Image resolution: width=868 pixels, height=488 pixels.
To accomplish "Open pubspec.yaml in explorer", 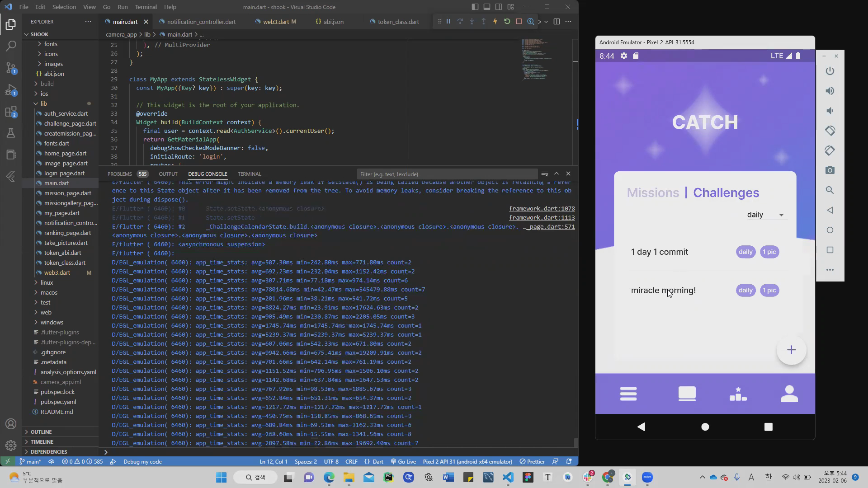I will click(x=58, y=402).
